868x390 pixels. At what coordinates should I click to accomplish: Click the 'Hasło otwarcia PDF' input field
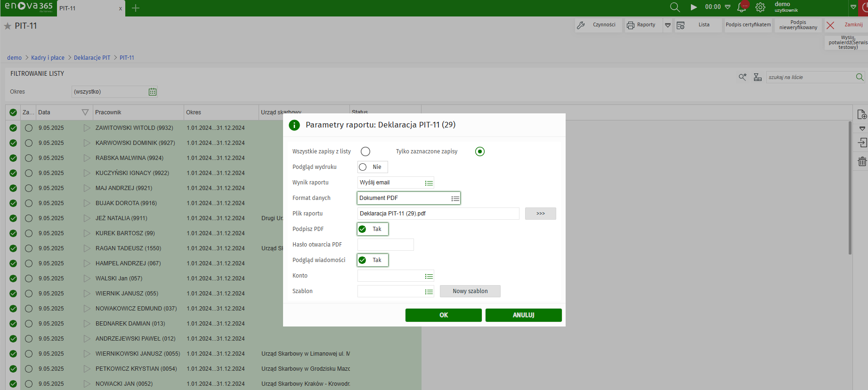point(385,245)
